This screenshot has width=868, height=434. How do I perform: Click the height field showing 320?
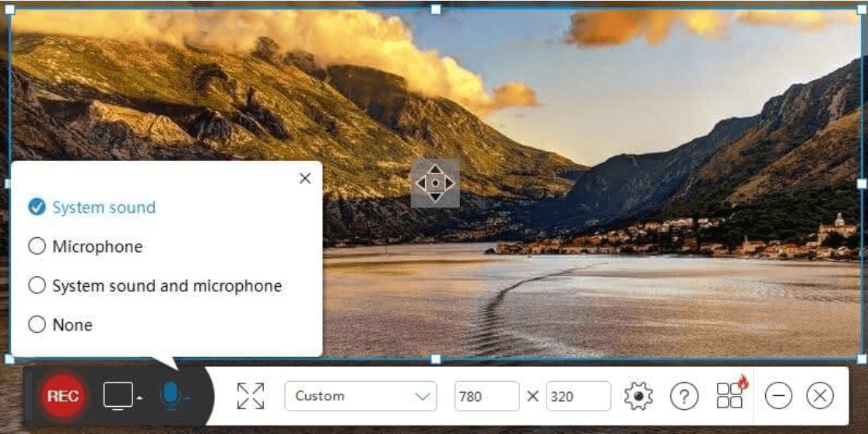[x=578, y=396]
